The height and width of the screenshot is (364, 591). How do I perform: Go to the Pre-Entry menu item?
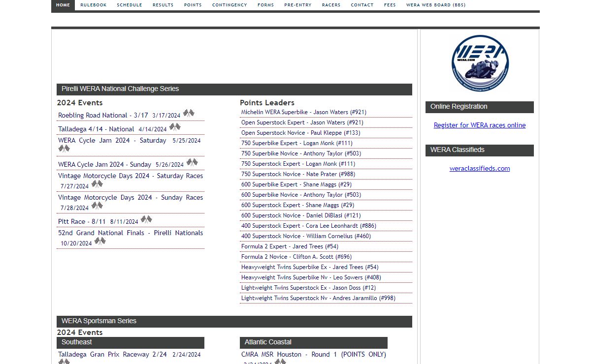pos(298,5)
